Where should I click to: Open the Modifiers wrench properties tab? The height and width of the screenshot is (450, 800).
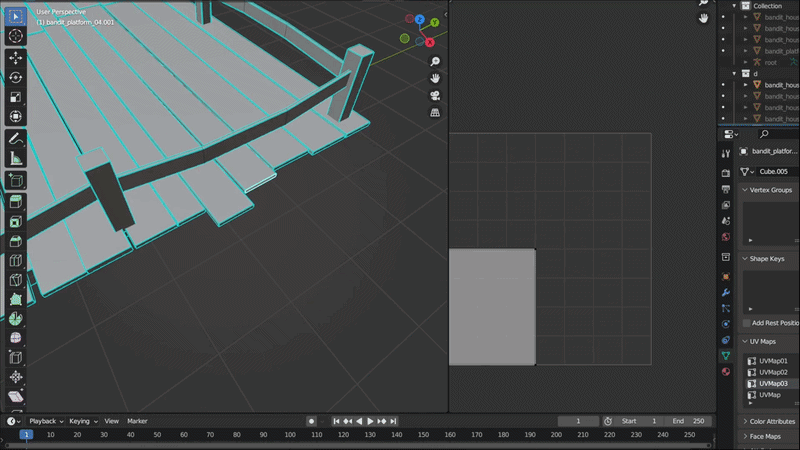tap(726, 293)
